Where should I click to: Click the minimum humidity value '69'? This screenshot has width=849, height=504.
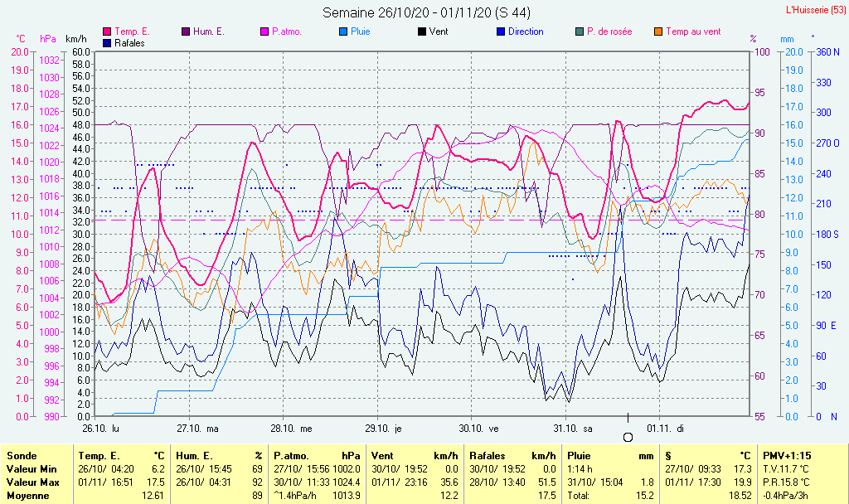[x=257, y=469]
